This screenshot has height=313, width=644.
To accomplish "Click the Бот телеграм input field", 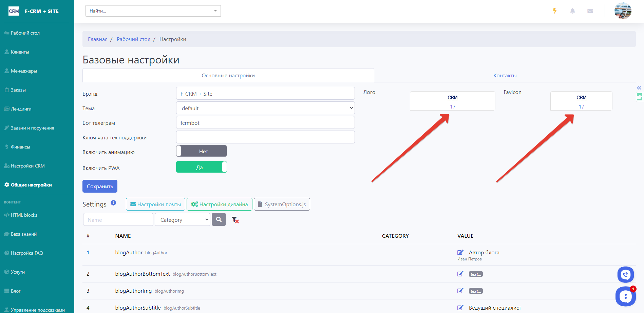I will pyautogui.click(x=265, y=123).
